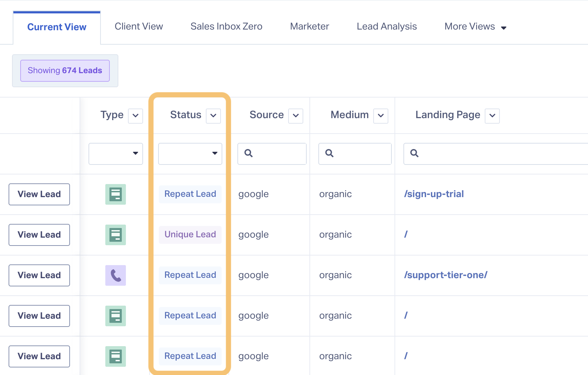
Task: Open the /sign-up-trial landing page link
Action: pos(434,194)
